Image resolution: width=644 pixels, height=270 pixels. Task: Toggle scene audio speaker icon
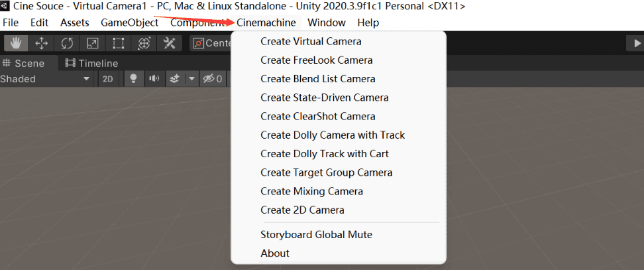click(x=154, y=79)
